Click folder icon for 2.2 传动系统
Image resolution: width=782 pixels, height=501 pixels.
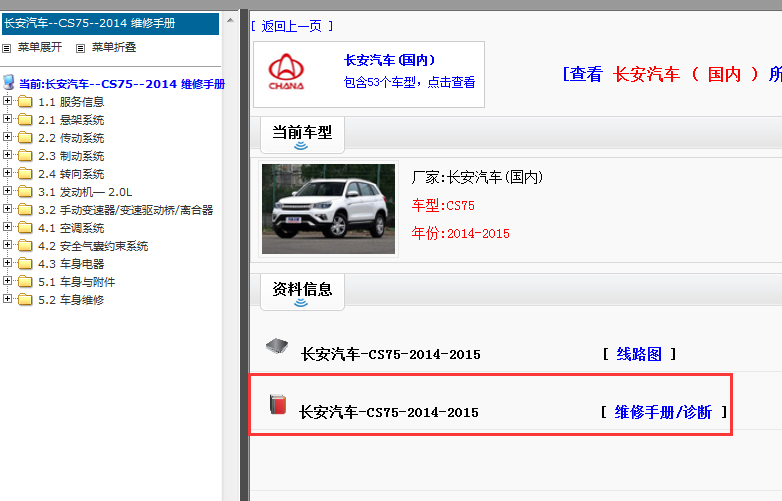pyautogui.click(x=25, y=138)
